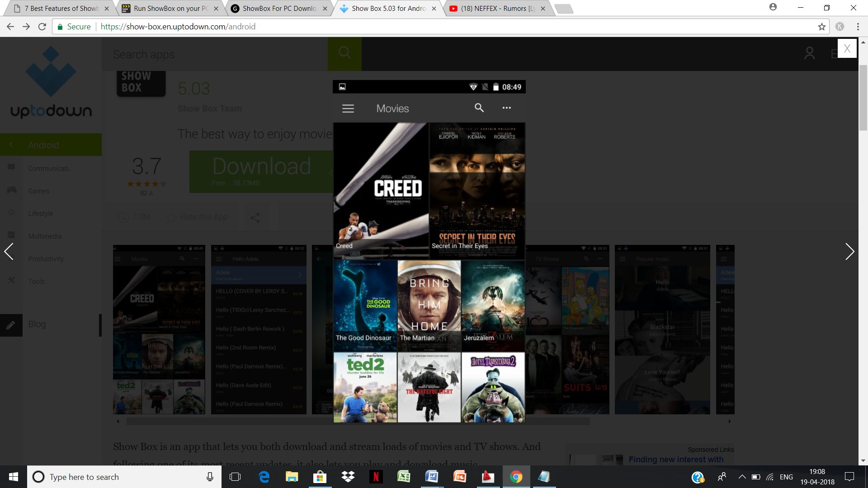The width and height of the screenshot is (868, 488).
Task: Click the Chrome forward arrow
Action: (x=26, y=27)
